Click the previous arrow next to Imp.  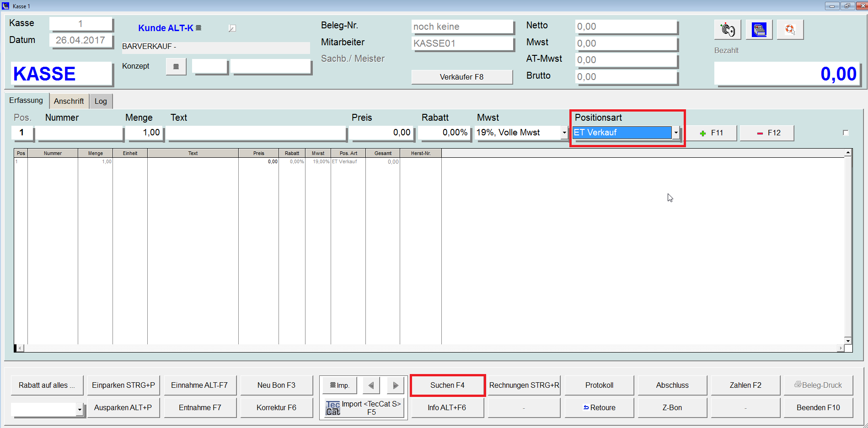(371, 385)
